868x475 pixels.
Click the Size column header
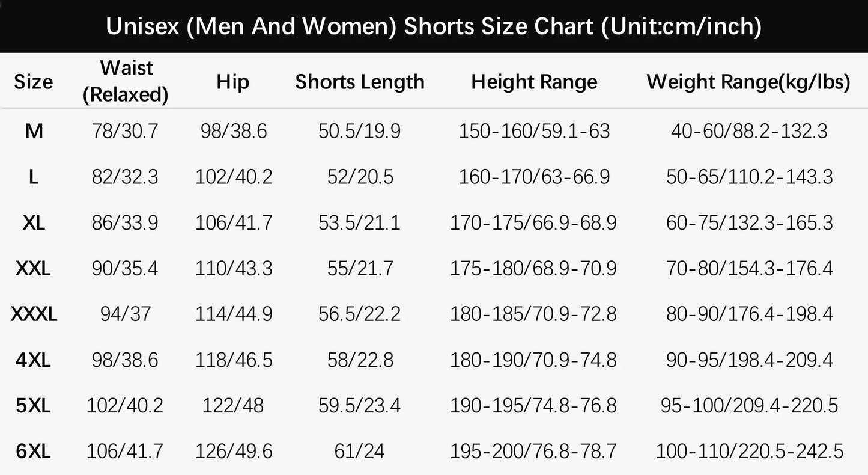pyautogui.click(x=34, y=82)
